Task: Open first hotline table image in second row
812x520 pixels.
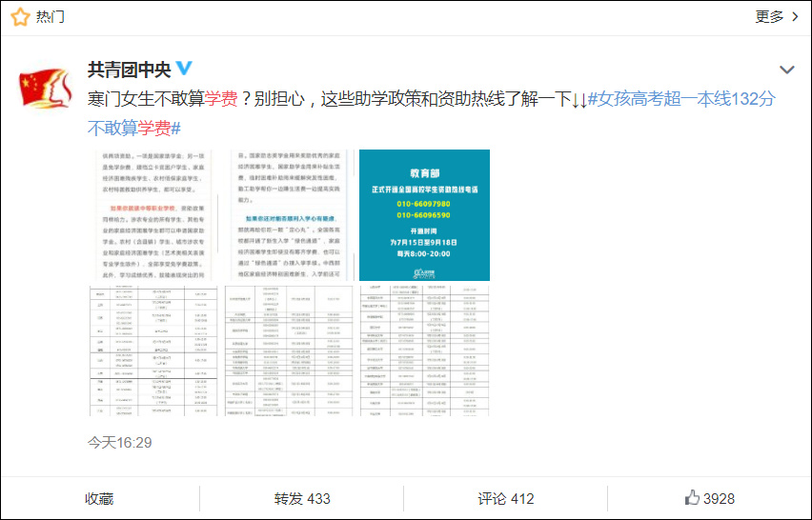Action: (x=153, y=350)
